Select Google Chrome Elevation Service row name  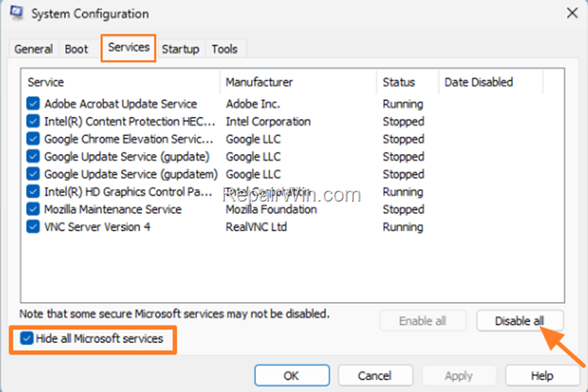(x=129, y=139)
